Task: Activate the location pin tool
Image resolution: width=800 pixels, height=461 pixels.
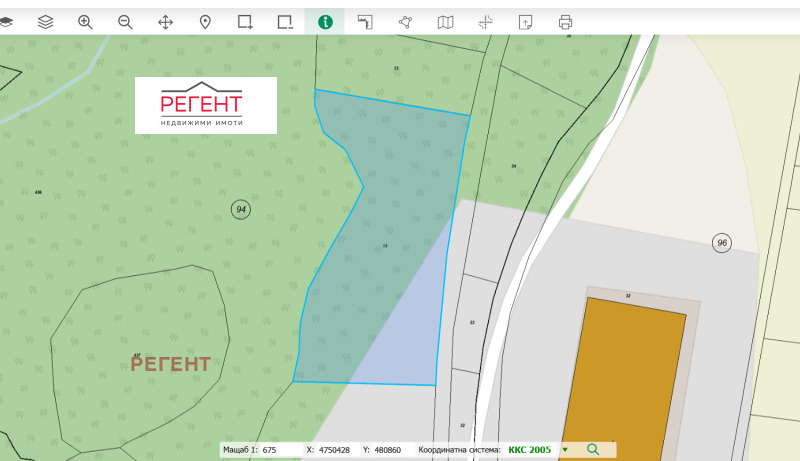Action: pos(205,21)
